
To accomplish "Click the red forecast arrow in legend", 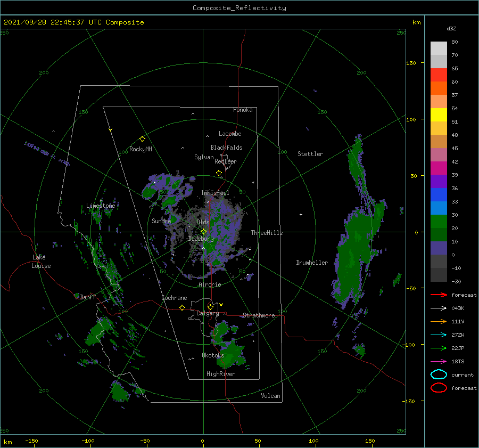I will (439, 295).
